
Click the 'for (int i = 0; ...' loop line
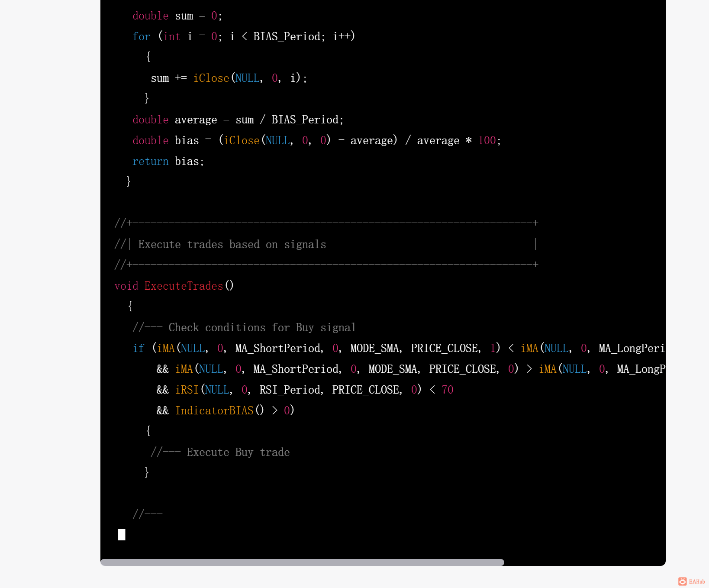[x=244, y=36]
